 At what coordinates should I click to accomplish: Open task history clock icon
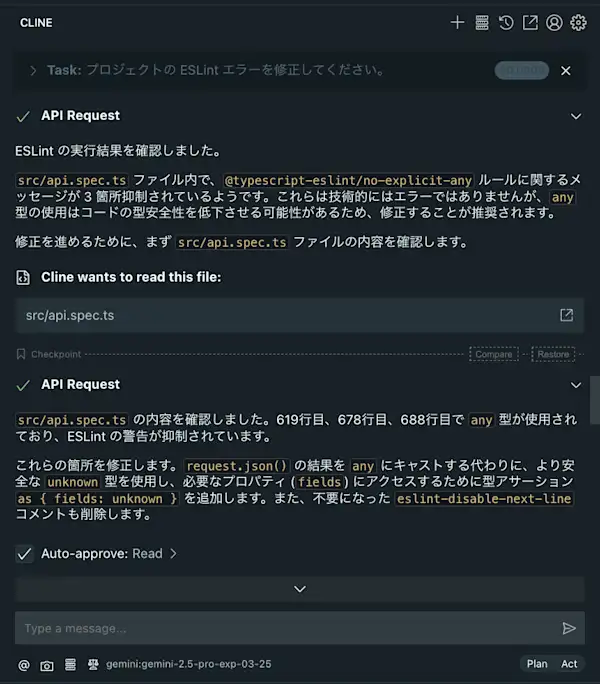coord(506,22)
